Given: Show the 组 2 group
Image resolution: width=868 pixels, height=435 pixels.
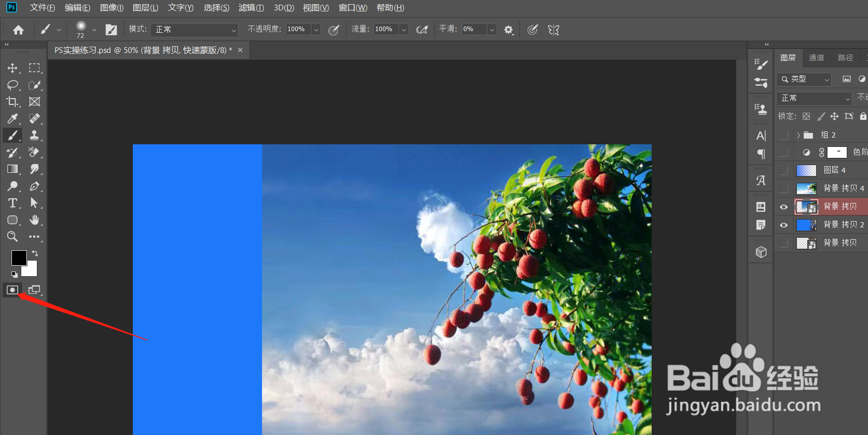Looking at the screenshot, I should pyautogui.click(x=784, y=135).
